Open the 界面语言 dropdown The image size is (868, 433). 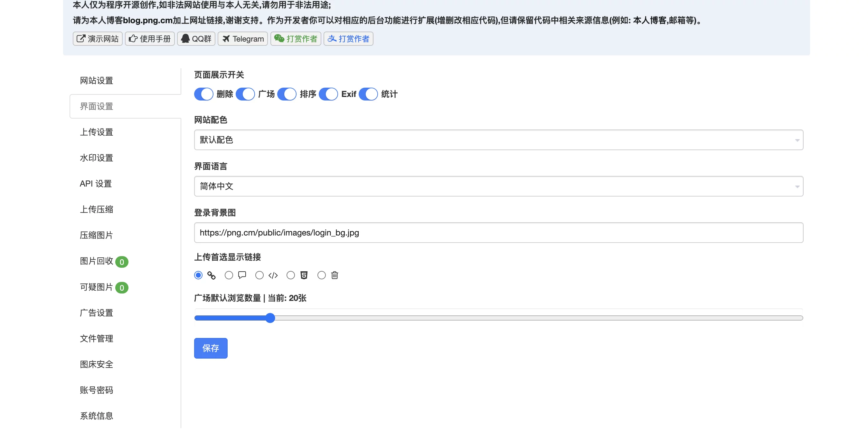(x=499, y=186)
